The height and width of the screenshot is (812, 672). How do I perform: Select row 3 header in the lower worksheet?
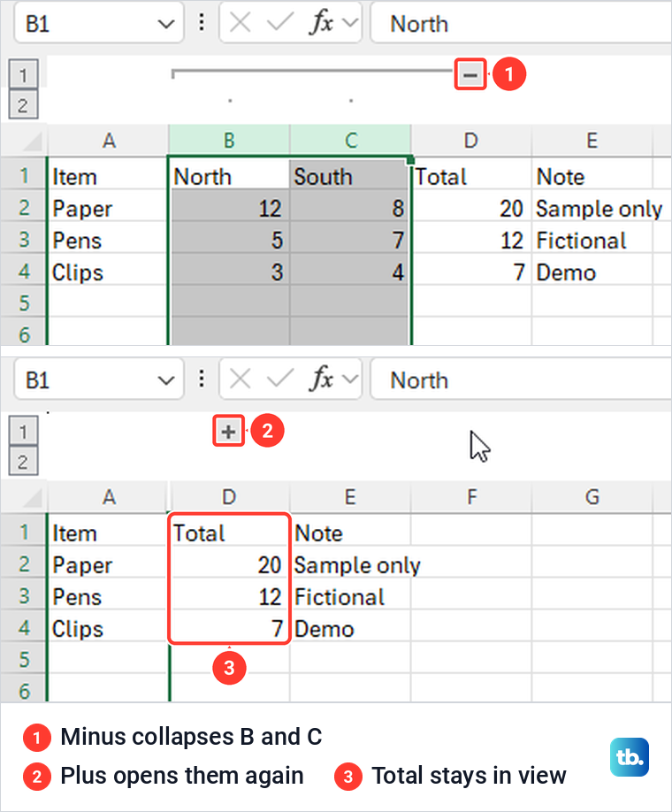[24, 596]
